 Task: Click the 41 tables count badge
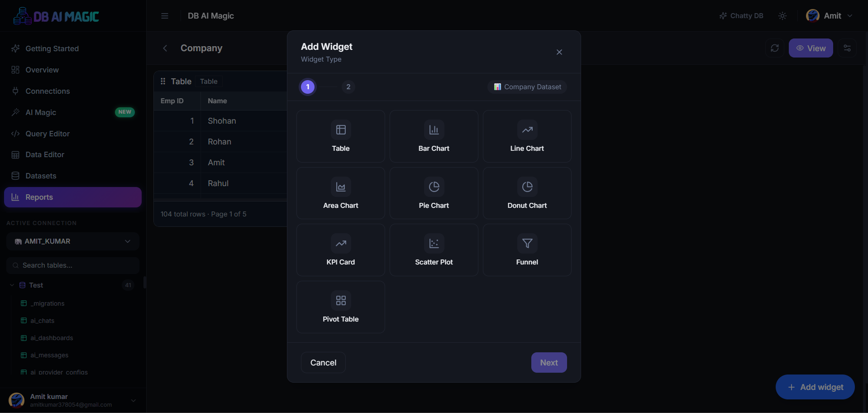point(128,285)
